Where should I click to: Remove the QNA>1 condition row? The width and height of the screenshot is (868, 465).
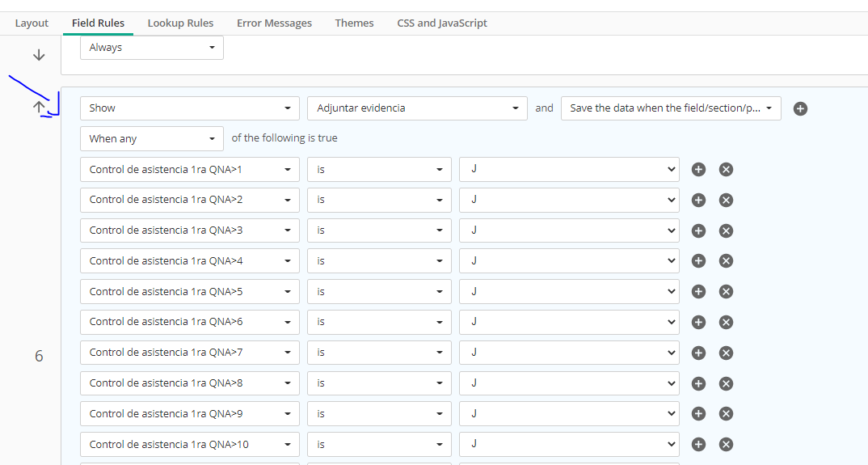click(727, 170)
